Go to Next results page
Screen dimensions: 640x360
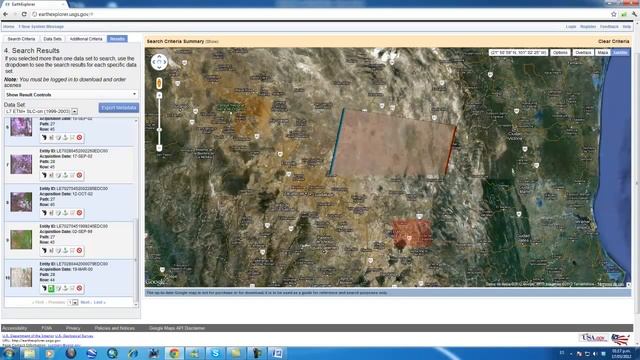85,302
